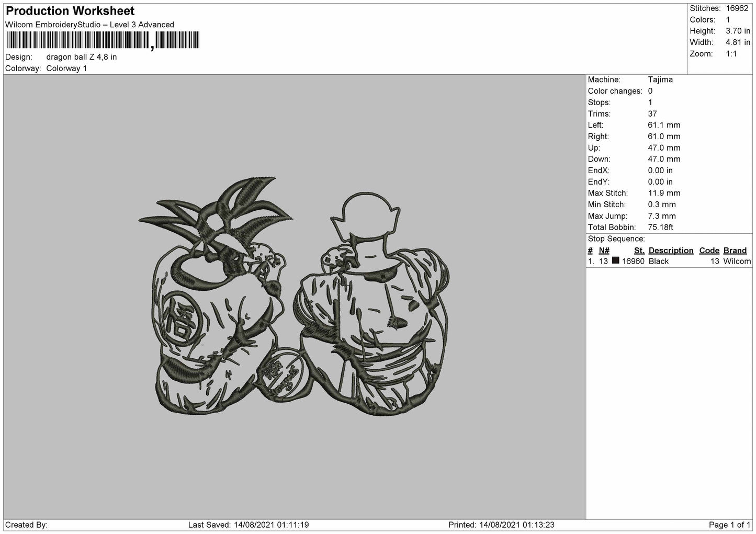Click the Stitches value 16962

pos(738,8)
